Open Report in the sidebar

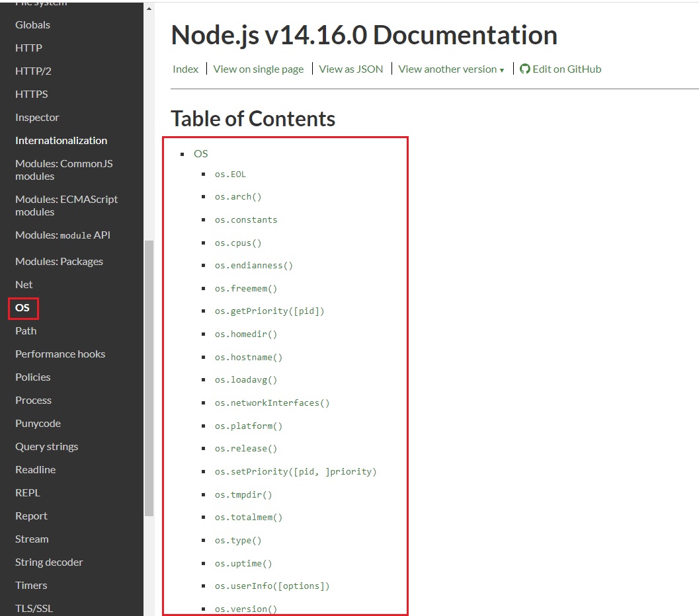pos(31,516)
